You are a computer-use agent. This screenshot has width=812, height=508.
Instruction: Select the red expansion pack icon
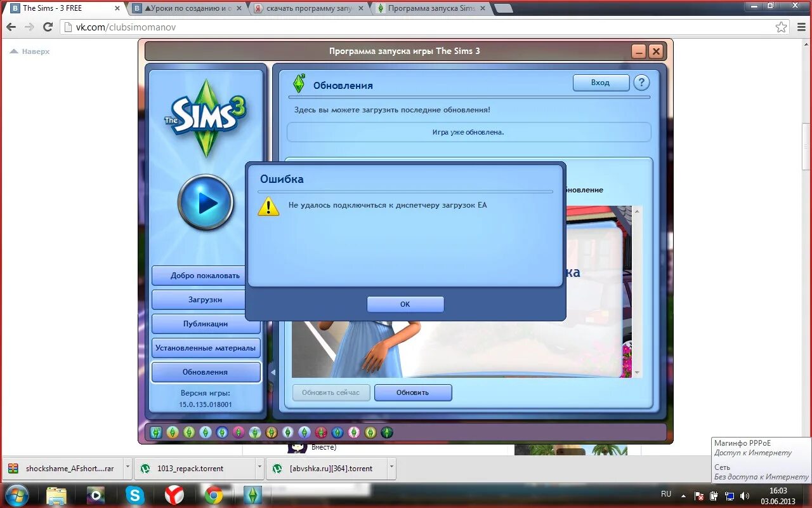(x=321, y=432)
